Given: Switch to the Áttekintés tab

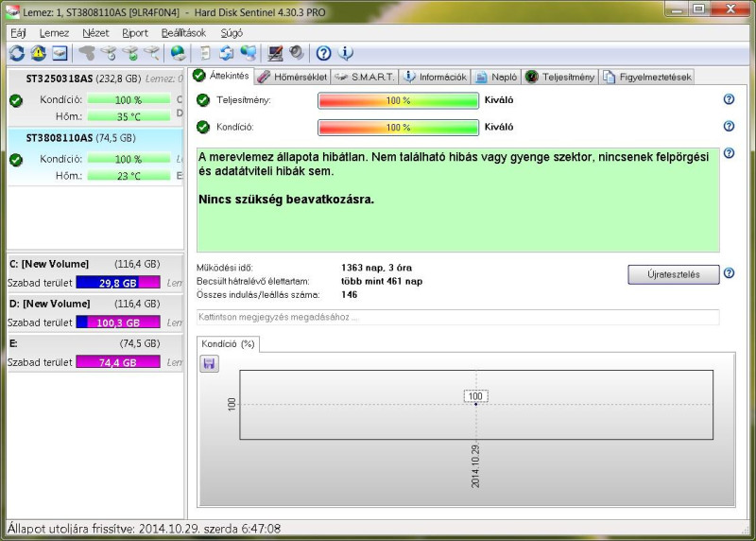Looking at the screenshot, I should pyautogui.click(x=221, y=76).
